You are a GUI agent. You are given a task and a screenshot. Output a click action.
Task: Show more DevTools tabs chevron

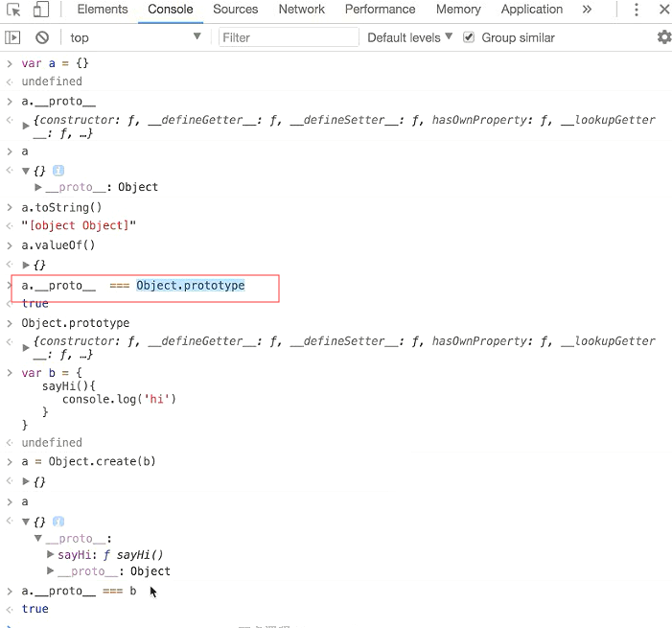(x=587, y=9)
